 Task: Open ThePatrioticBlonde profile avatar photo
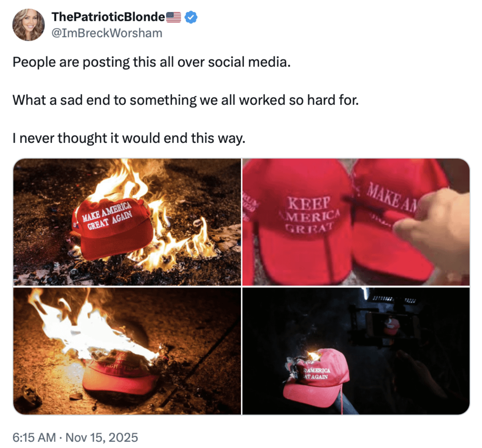point(28,25)
